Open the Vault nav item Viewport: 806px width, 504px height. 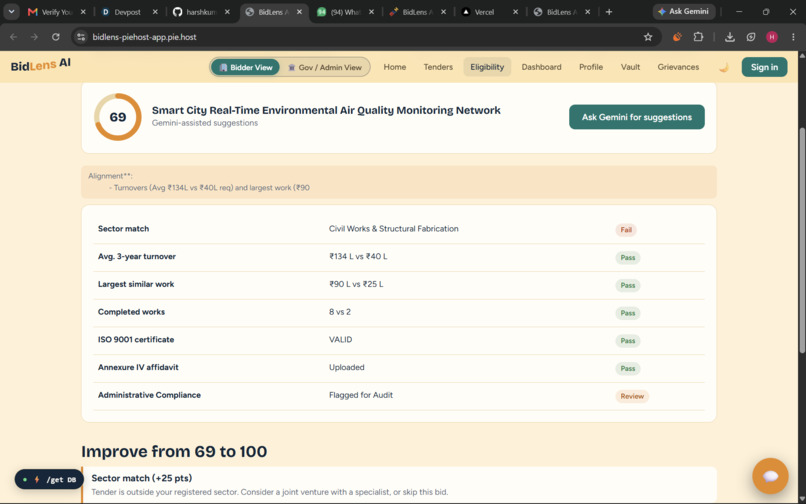pos(630,67)
